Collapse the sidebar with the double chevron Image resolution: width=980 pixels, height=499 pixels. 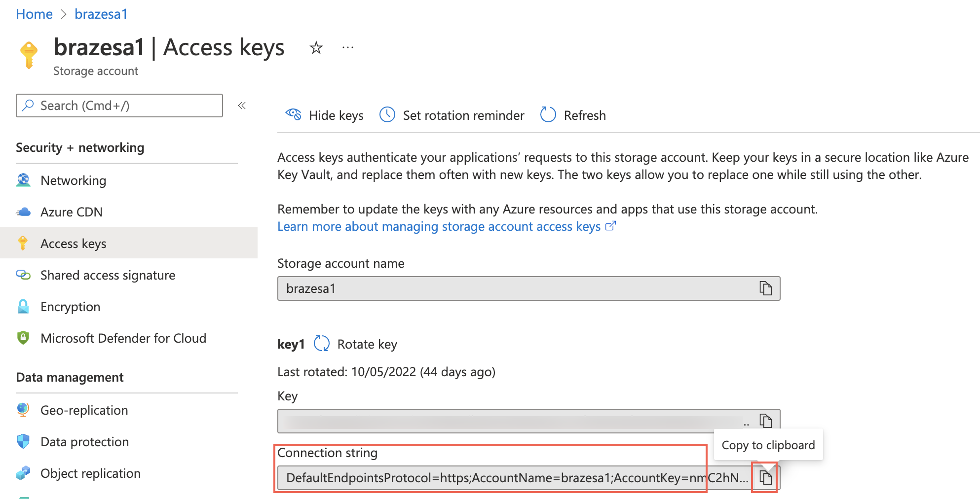(x=242, y=105)
